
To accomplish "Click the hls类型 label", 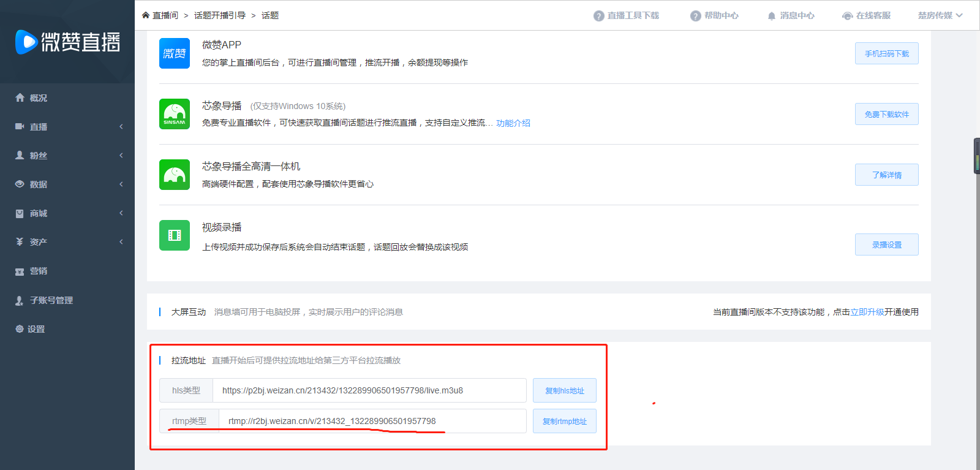I will [186, 390].
